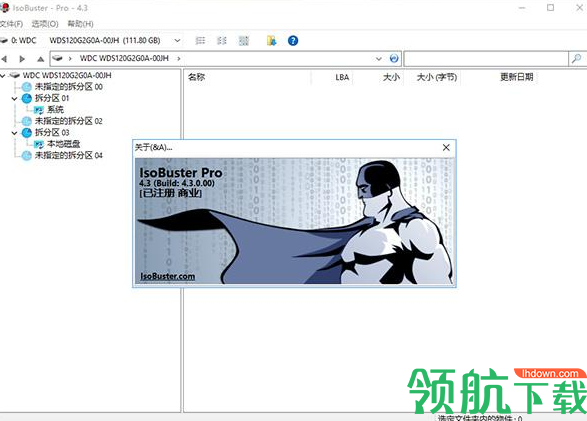
Task: Open the IsoBuster.com link
Action: click(x=167, y=276)
